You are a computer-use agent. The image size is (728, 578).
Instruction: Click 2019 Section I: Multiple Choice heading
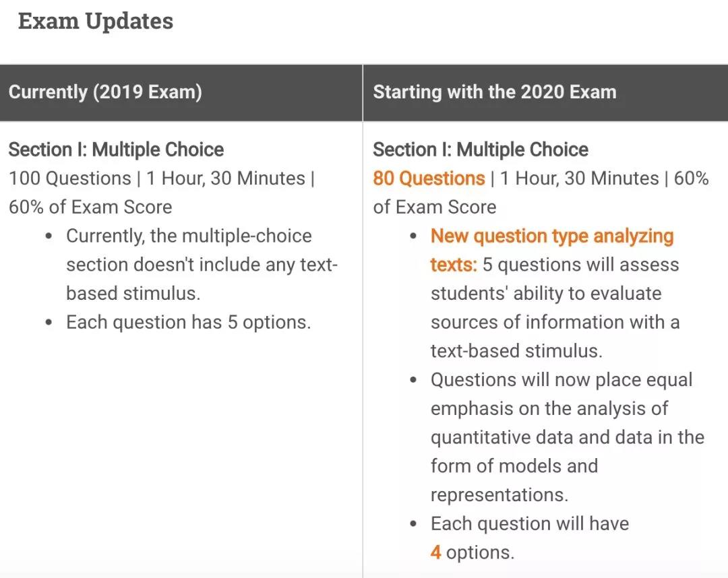pyautogui.click(x=116, y=150)
